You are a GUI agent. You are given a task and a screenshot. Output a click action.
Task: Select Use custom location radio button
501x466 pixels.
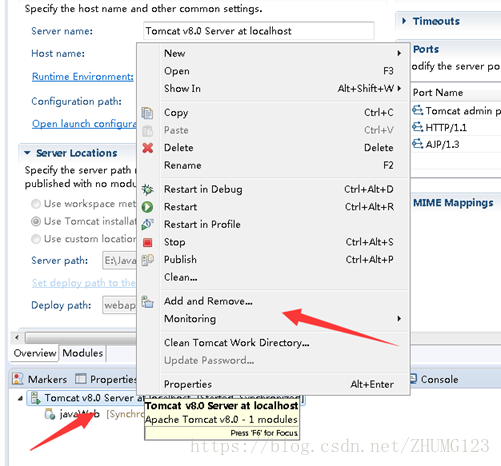(x=36, y=239)
